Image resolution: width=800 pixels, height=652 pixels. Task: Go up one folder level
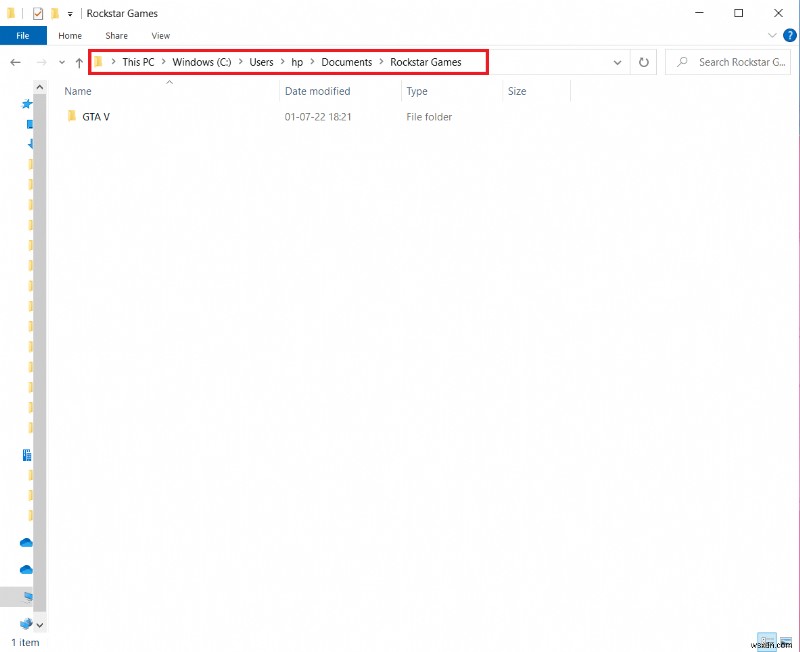[x=79, y=62]
